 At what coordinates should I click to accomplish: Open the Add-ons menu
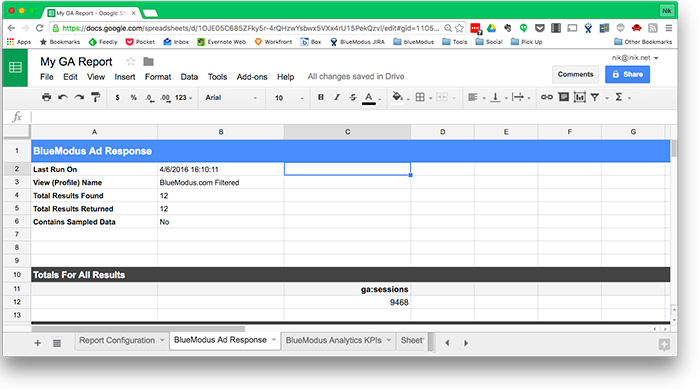(252, 77)
